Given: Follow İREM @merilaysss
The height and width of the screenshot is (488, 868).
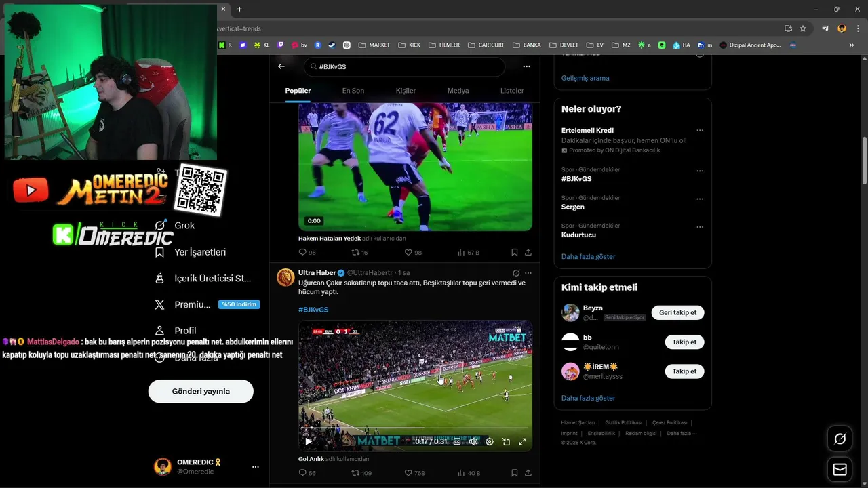Looking at the screenshot, I should [684, 371].
